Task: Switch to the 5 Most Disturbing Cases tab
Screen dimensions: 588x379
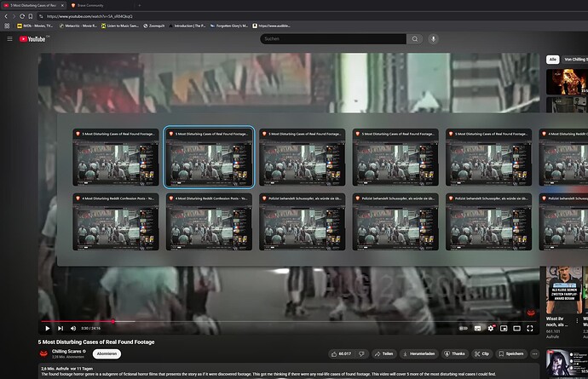Action: [33, 6]
